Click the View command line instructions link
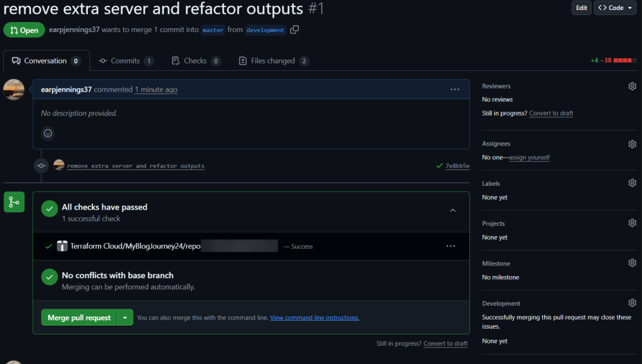This screenshot has height=364, width=642. [x=314, y=318]
